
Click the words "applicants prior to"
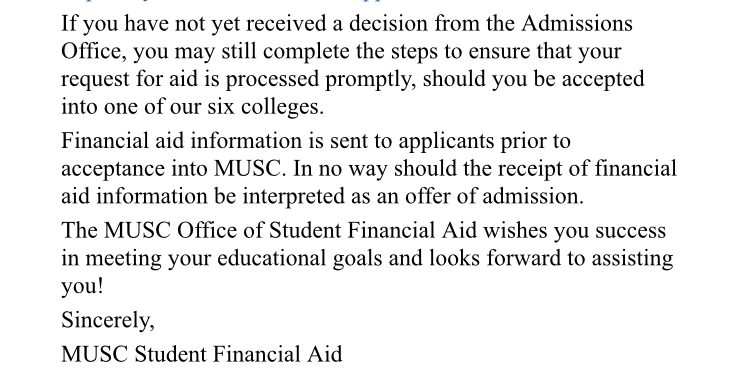(x=485, y=141)
